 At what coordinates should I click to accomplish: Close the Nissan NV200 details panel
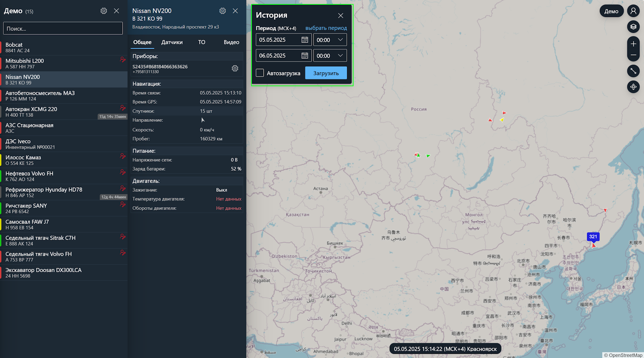tap(235, 11)
